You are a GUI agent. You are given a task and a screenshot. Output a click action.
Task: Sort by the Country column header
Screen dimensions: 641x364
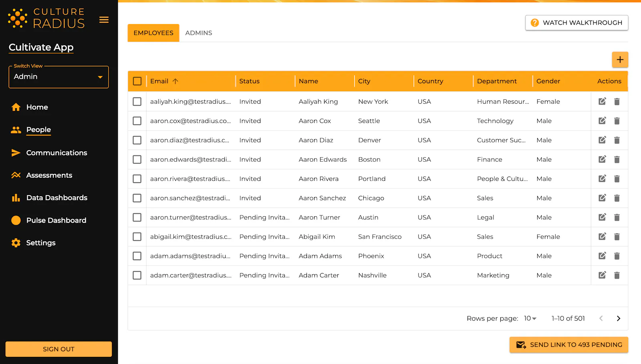[x=430, y=81]
